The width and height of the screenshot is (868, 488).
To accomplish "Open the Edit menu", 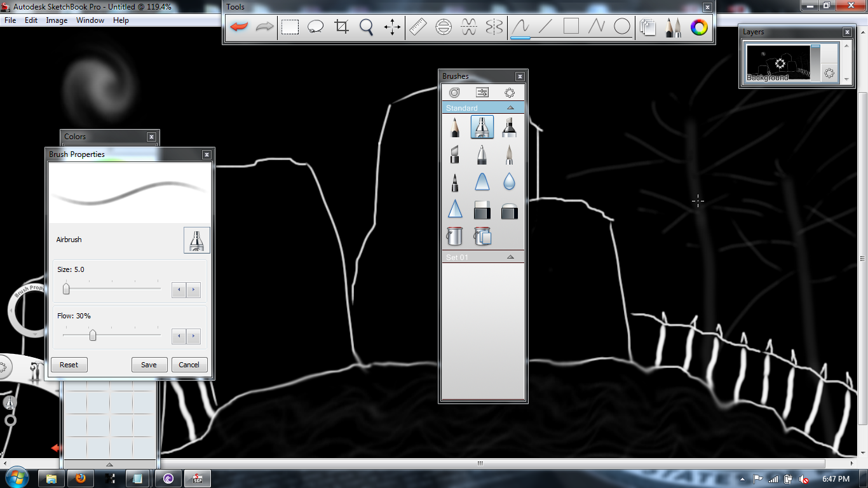I will (31, 20).
